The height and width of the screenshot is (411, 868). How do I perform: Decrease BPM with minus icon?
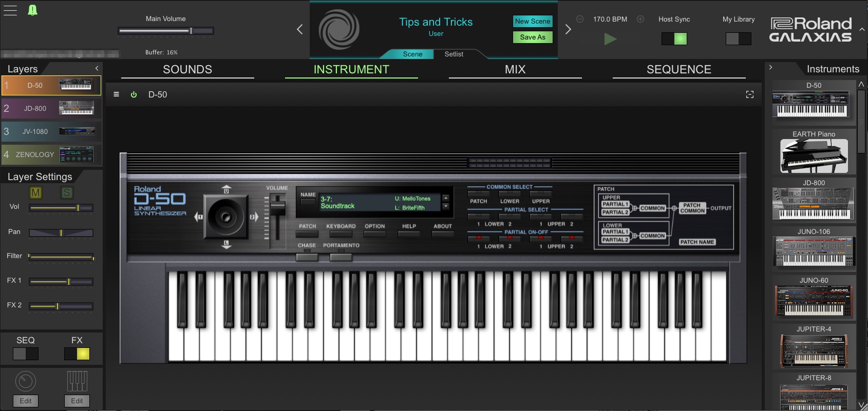click(x=580, y=19)
